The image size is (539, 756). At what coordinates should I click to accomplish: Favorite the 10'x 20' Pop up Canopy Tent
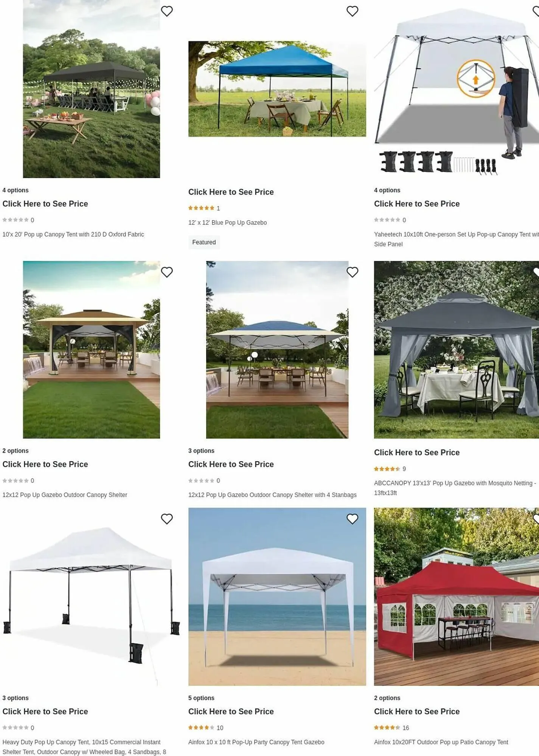pyautogui.click(x=167, y=11)
